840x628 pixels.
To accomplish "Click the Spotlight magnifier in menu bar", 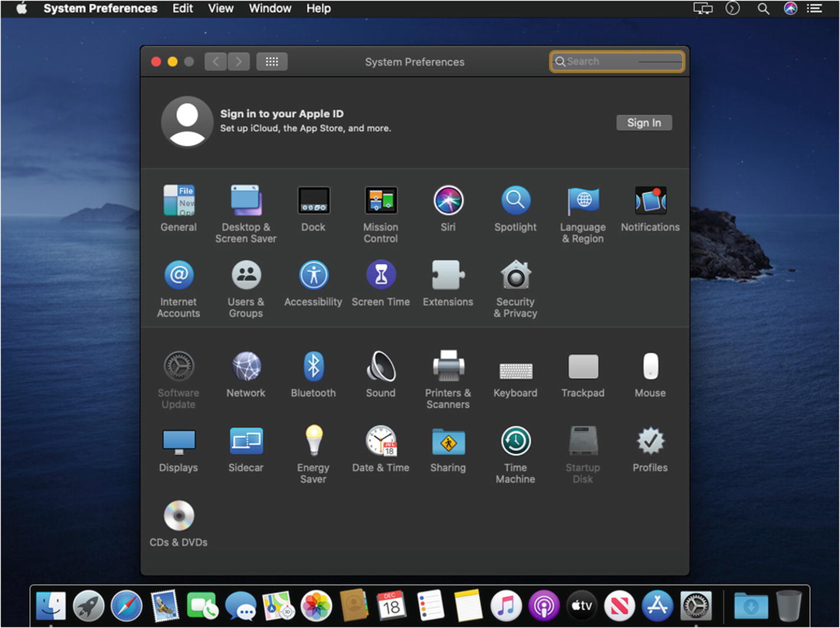I will click(x=763, y=8).
